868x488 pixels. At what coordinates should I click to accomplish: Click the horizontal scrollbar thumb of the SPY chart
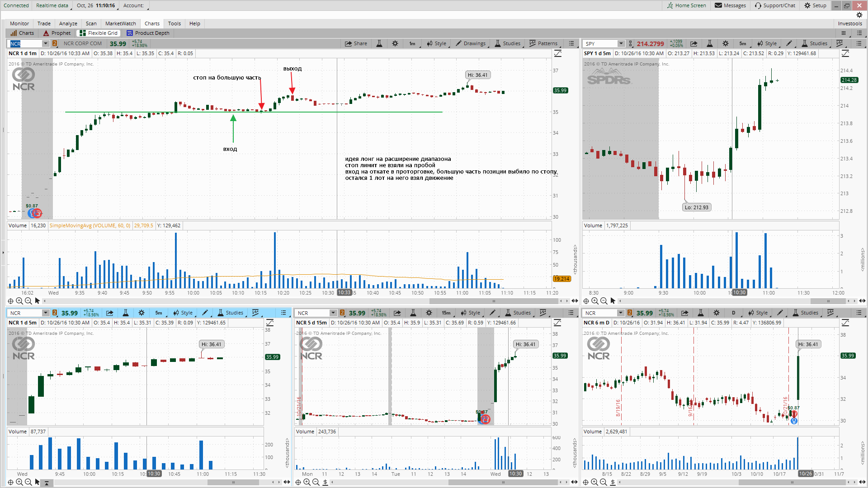point(828,301)
